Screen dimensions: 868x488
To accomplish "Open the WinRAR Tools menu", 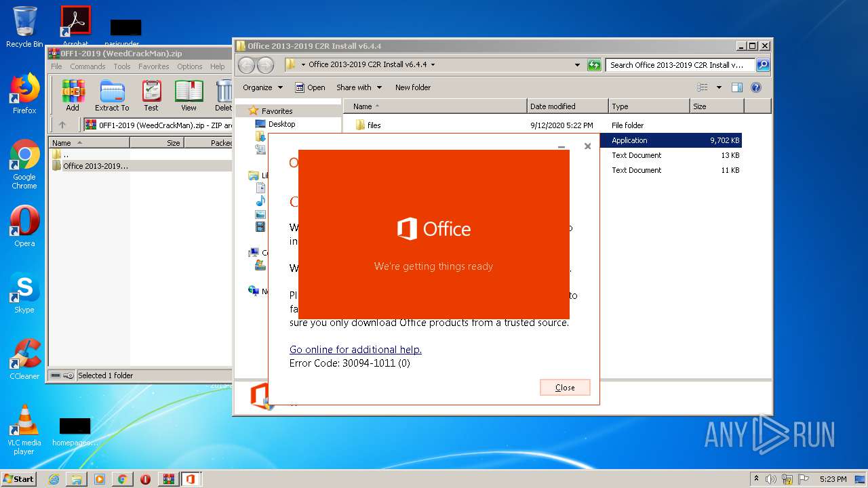I will point(122,66).
